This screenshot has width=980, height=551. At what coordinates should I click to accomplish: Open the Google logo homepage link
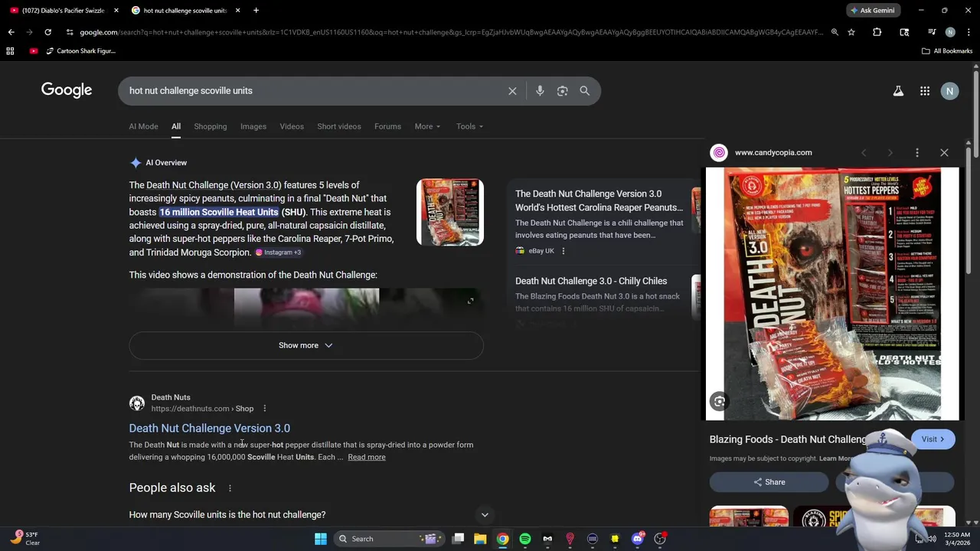click(x=67, y=90)
